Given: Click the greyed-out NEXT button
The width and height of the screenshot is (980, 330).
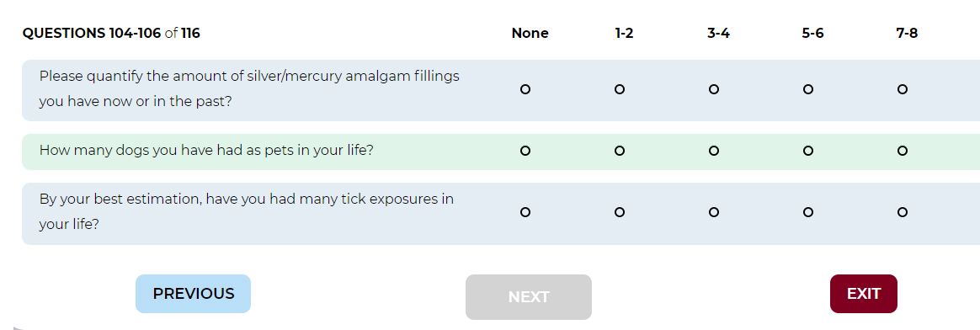Looking at the screenshot, I should 529,297.
